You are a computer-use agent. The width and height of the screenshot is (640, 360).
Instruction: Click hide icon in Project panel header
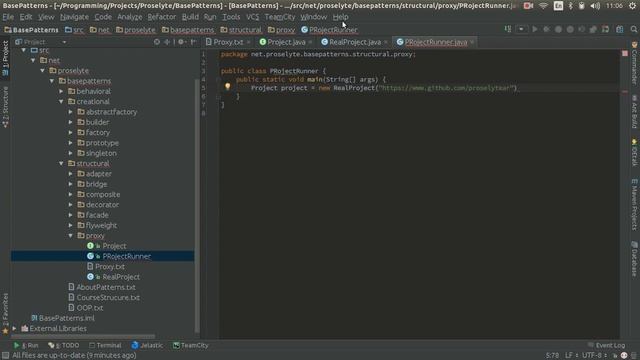click(193, 42)
